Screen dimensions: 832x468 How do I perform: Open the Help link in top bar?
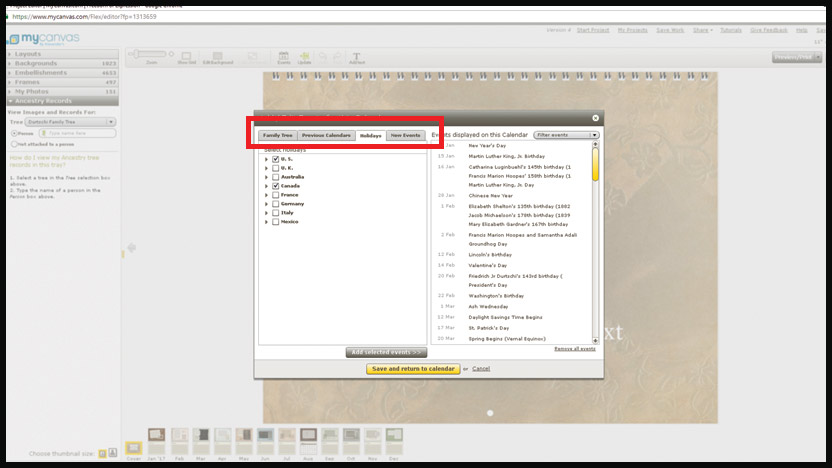coord(801,30)
